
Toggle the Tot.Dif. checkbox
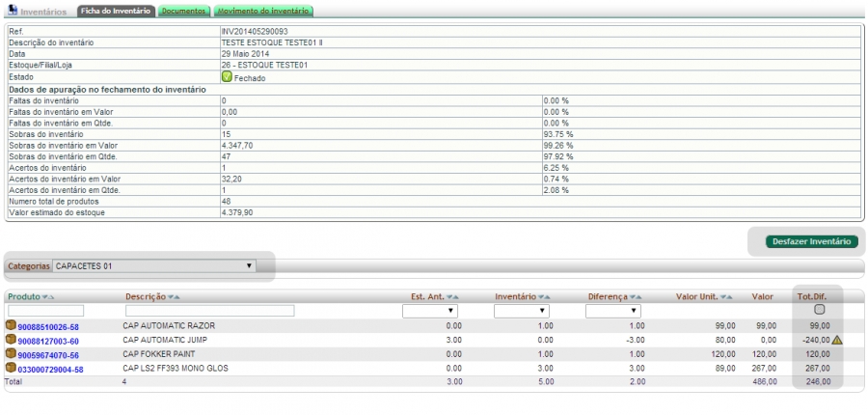tap(819, 310)
